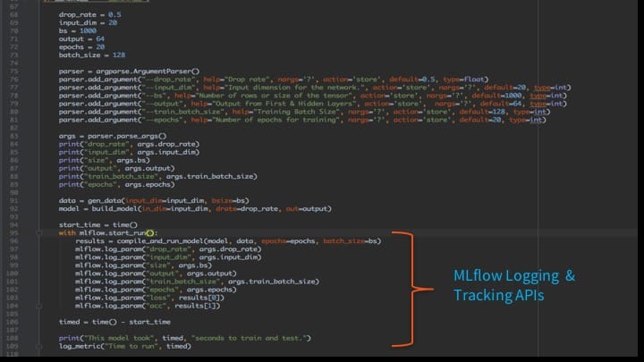Click the log_metric "Time to run" line

[125, 347]
